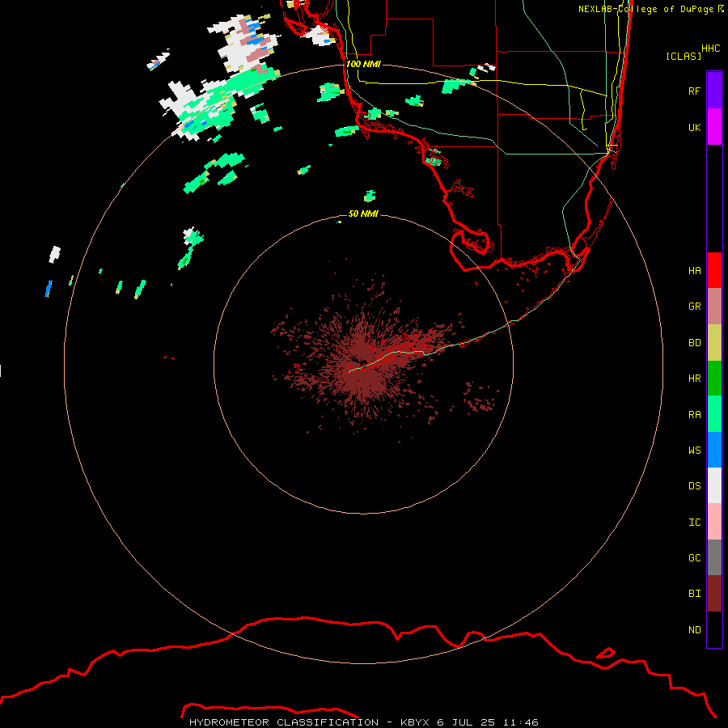
Task: Click the 50 NMI range ring label
Action: 363,214
